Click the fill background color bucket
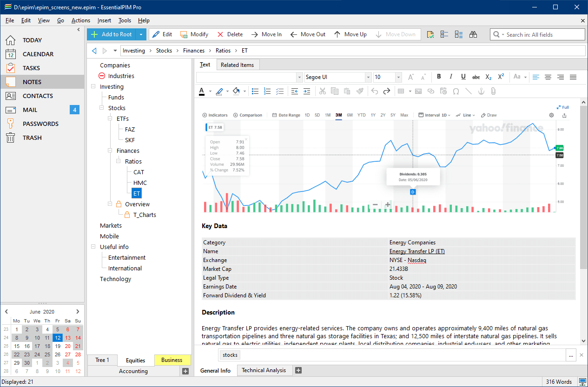 pyautogui.click(x=236, y=92)
